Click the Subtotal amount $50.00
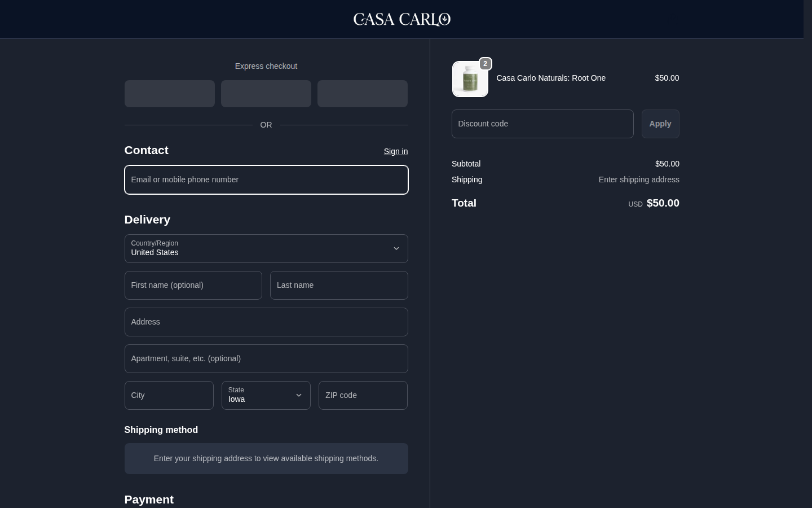The width and height of the screenshot is (812, 508). 667,164
